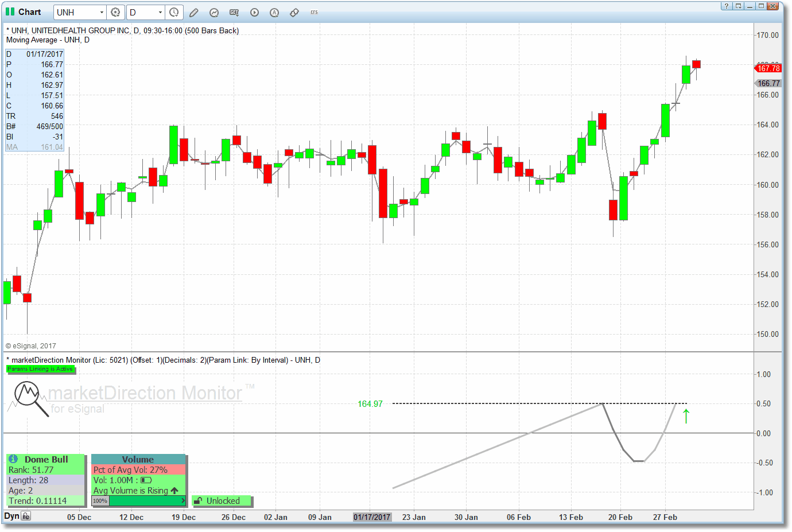This screenshot has width=792, height=532.
Task: Select the pencil drawing tool
Action: point(194,12)
